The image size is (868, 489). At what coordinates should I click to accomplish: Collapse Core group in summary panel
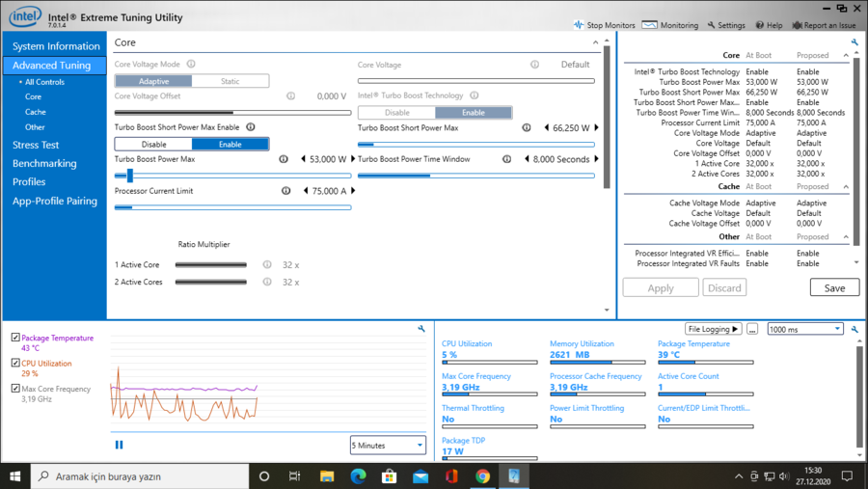click(846, 55)
